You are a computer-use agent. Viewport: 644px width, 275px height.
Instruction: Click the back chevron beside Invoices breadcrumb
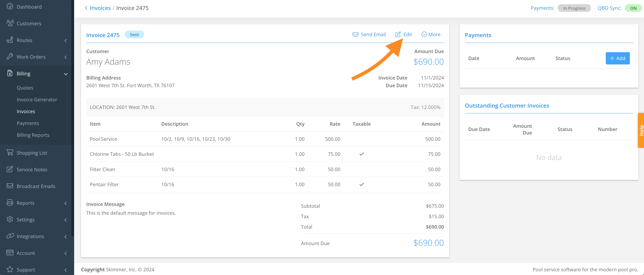[x=86, y=8]
